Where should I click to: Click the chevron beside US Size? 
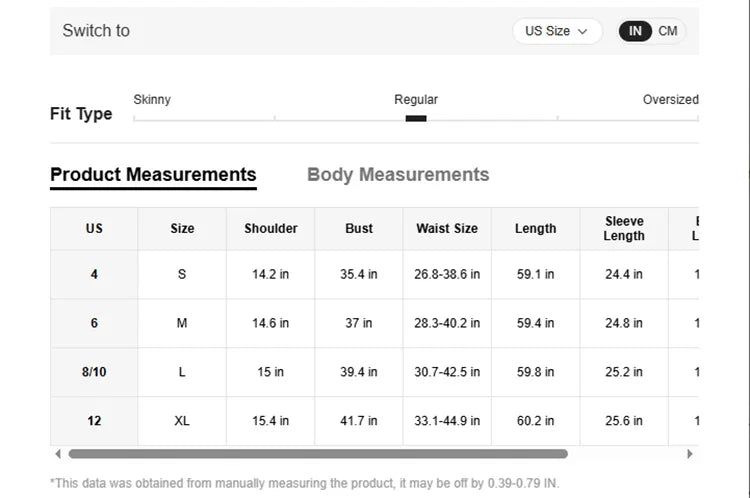point(582,32)
